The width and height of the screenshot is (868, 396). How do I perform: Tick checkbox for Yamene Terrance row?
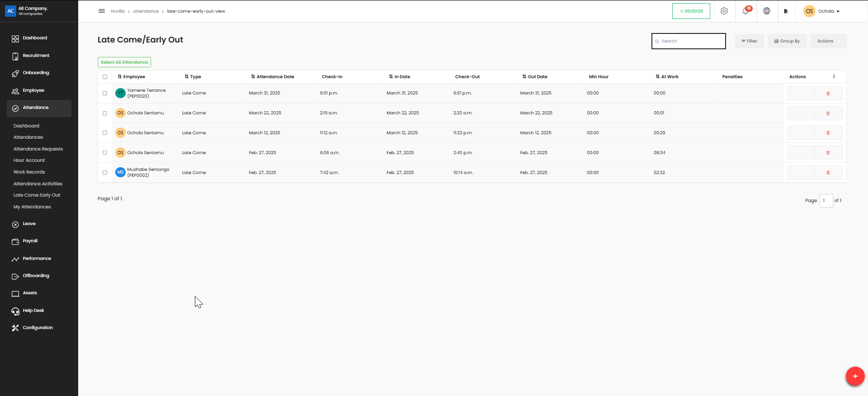click(105, 94)
